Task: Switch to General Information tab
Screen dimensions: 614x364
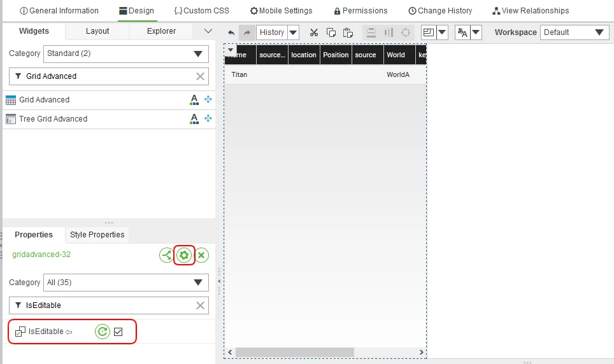Action: pyautogui.click(x=59, y=11)
